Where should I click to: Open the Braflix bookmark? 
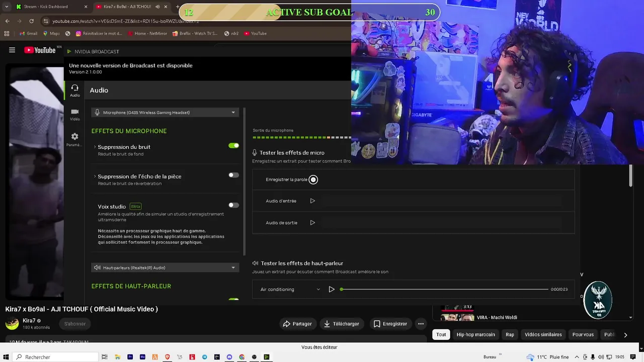(195, 34)
